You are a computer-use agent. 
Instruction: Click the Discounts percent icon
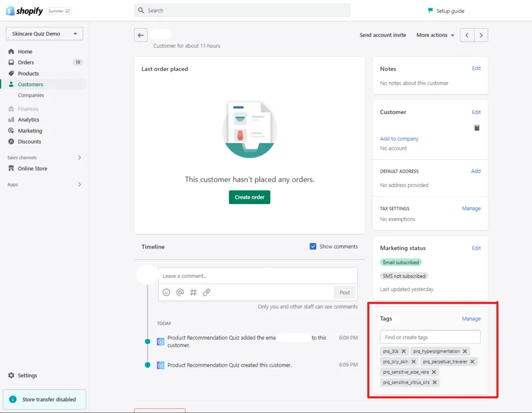[x=11, y=141]
